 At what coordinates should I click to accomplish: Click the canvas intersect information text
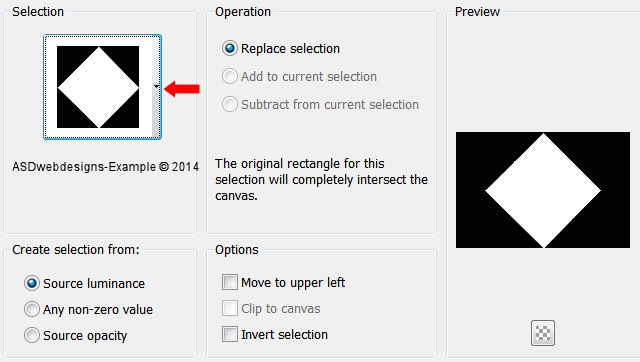[321, 180]
